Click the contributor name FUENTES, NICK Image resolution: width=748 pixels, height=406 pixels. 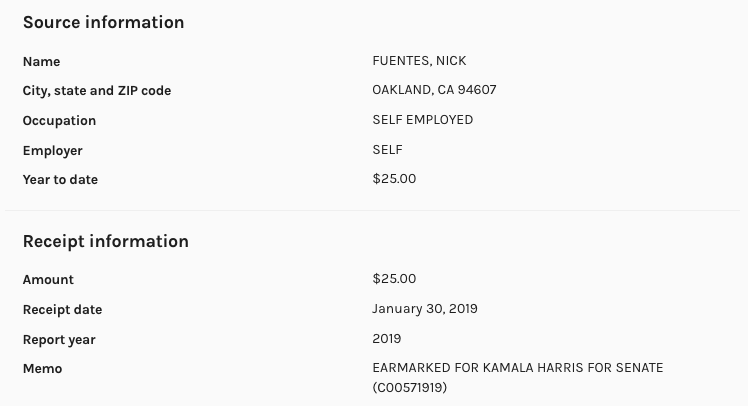(419, 60)
